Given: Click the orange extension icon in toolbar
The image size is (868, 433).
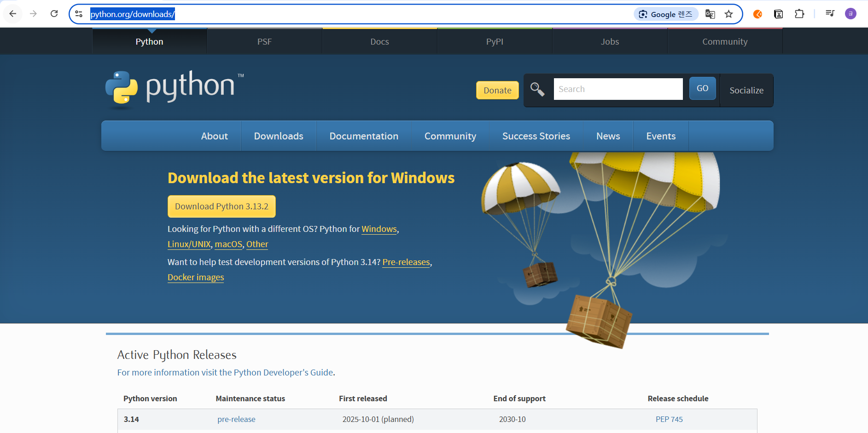Looking at the screenshot, I should [x=757, y=14].
